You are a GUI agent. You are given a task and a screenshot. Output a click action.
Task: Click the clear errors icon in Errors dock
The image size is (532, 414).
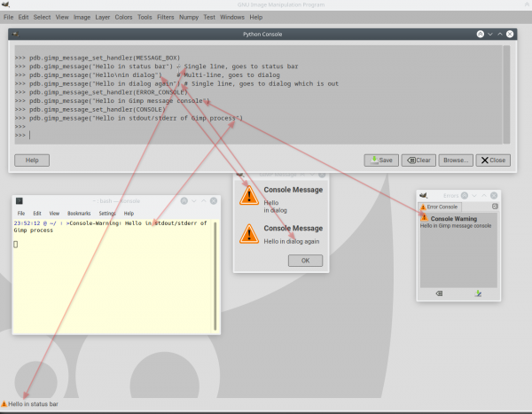coord(439,293)
